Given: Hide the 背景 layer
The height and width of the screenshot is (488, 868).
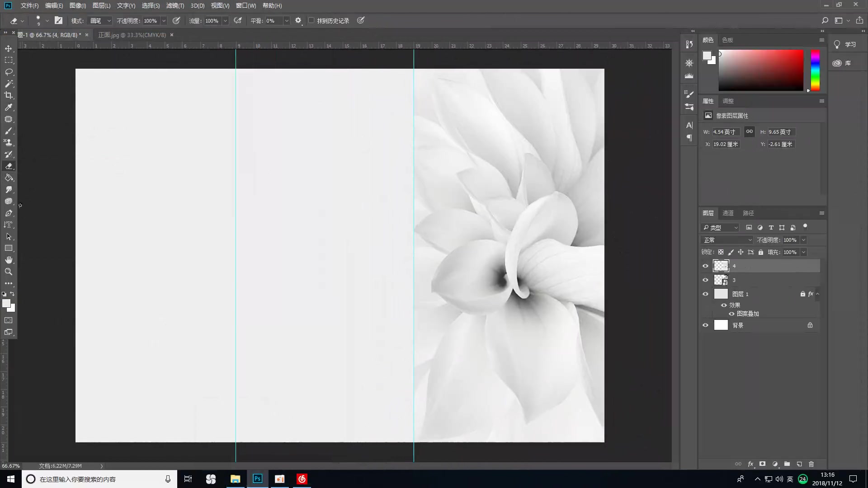Looking at the screenshot, I should point(705,325).
